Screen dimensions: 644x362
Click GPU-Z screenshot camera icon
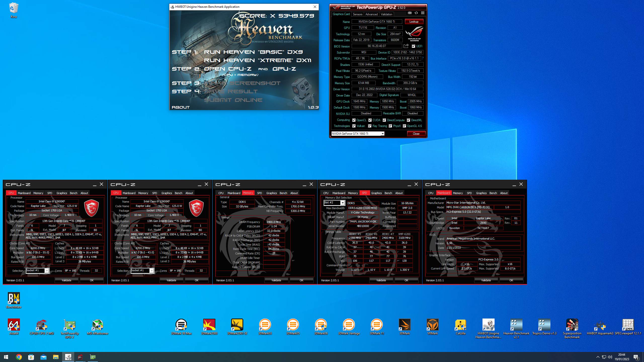410,13
